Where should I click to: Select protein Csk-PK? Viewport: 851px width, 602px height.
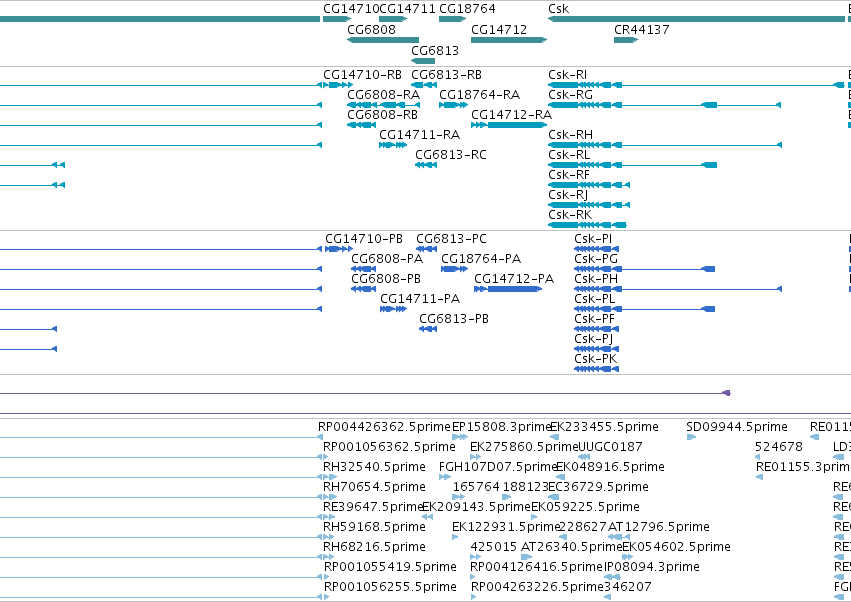tap(596, 369)
